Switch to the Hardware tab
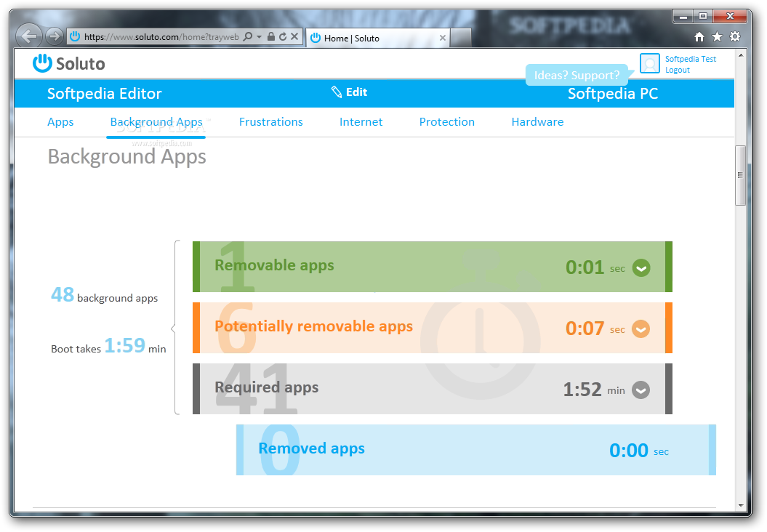This screenshot has height=532, width=767. 537,122
